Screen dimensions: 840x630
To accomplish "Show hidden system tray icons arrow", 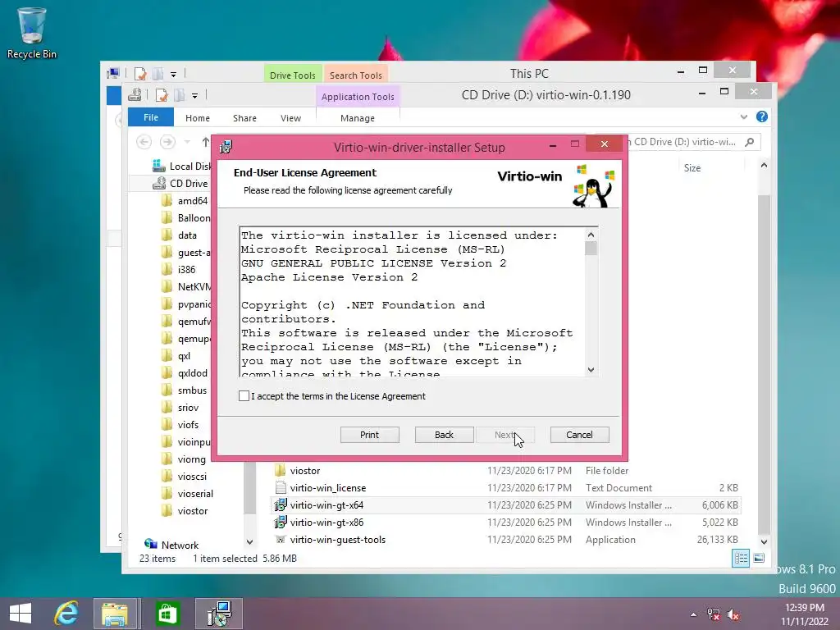I will click(694, 614).
